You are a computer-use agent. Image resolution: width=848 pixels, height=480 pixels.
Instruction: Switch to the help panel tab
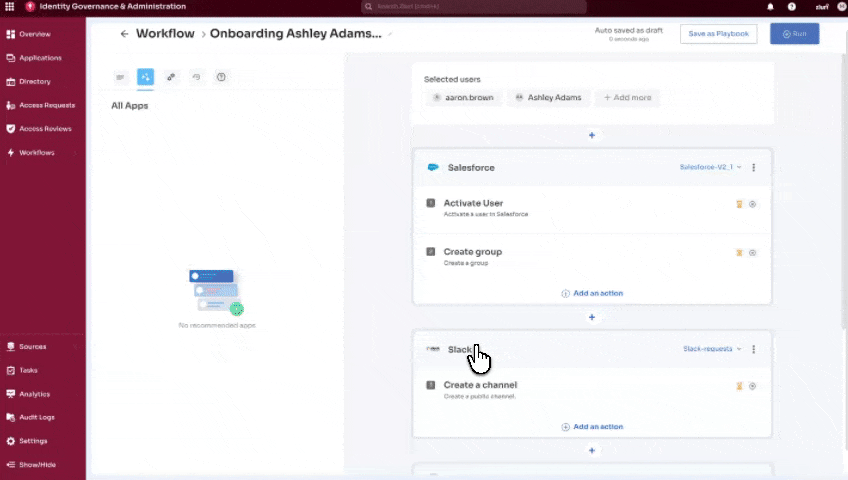tap(221, 77)
